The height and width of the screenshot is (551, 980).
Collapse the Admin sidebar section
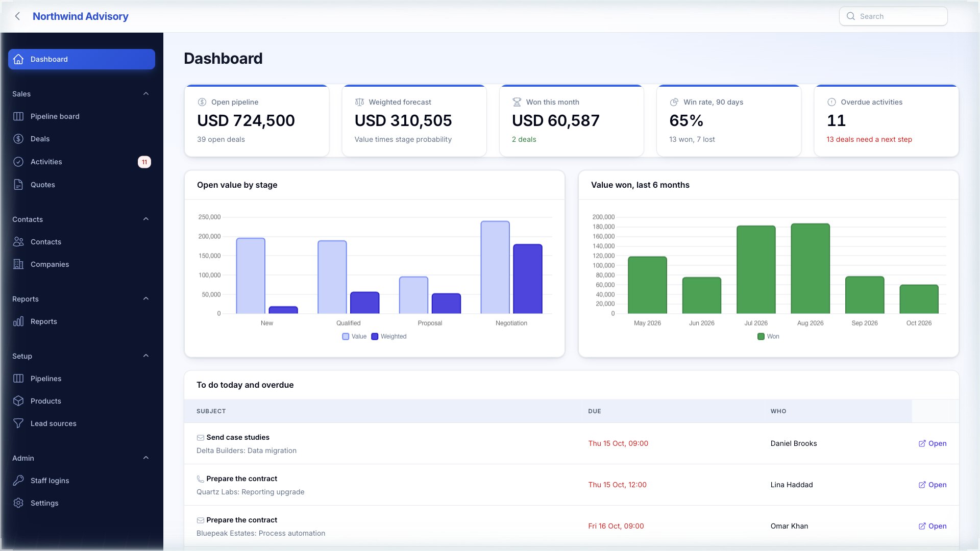pyautogui.click(x=146, y=458)
